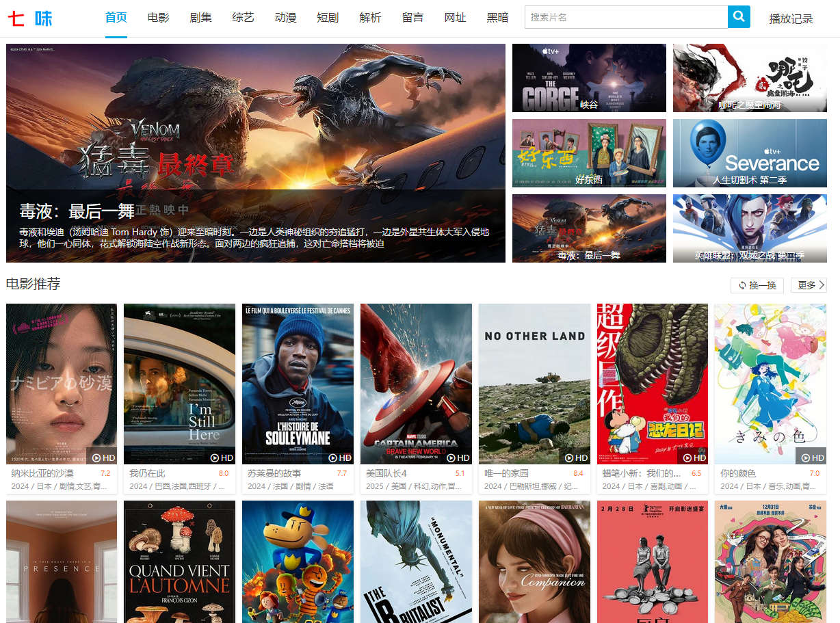Click the HD play badge on 你的颜色
This screenshot has width=840, height=623.
(813, 458)
